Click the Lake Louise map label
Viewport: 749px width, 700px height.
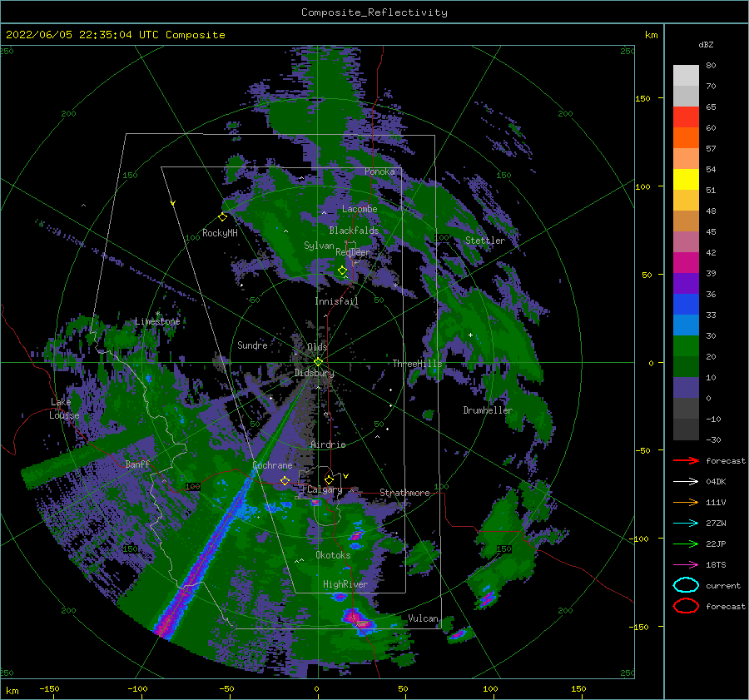click(x=64, y=409)
